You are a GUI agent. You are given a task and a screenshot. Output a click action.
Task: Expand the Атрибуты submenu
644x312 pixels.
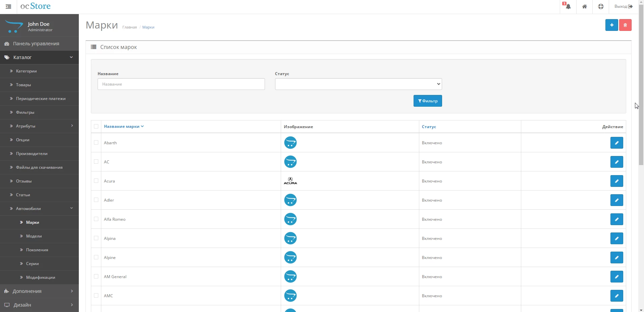coord(39,126)
